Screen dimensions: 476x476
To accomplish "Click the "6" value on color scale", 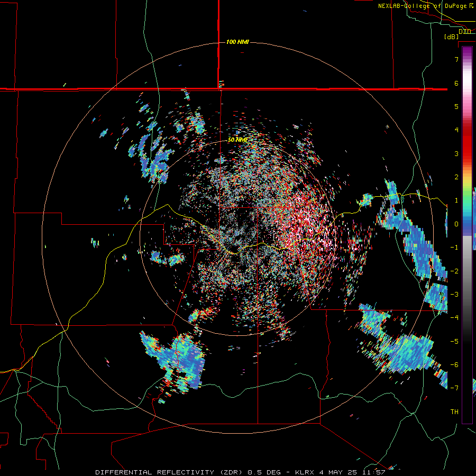I will click(456, 83).
